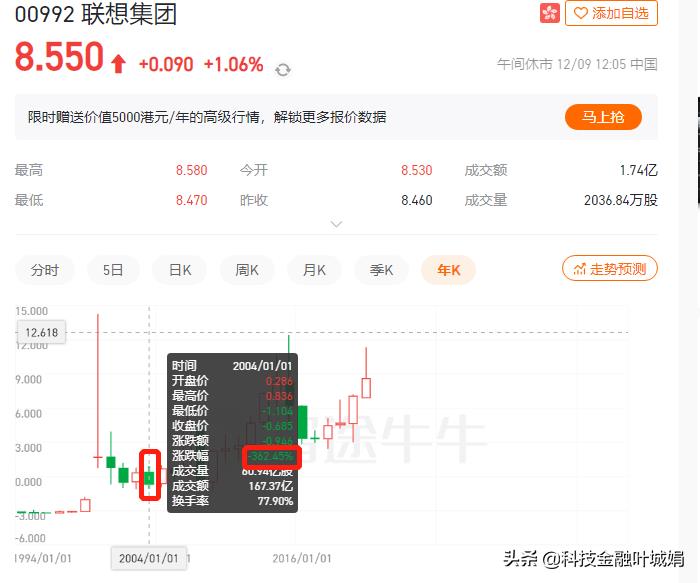
Task: Click the refresh quote icon
Action: point(283,70)
